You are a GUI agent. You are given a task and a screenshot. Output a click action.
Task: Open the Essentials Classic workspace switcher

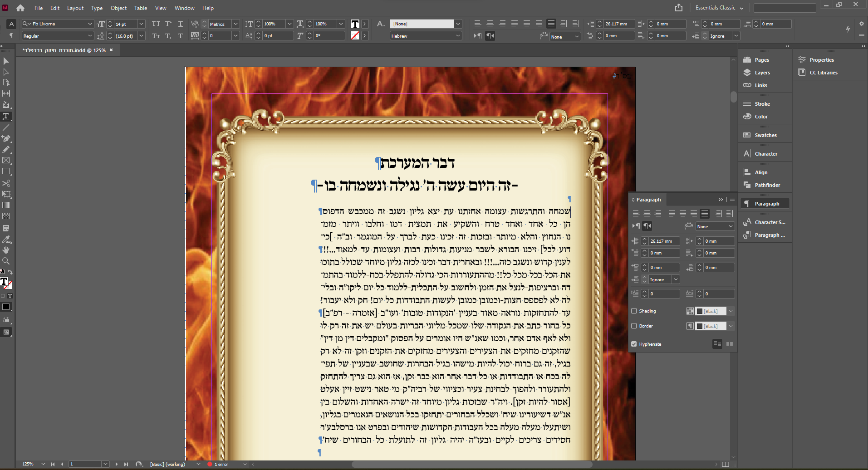719,8
